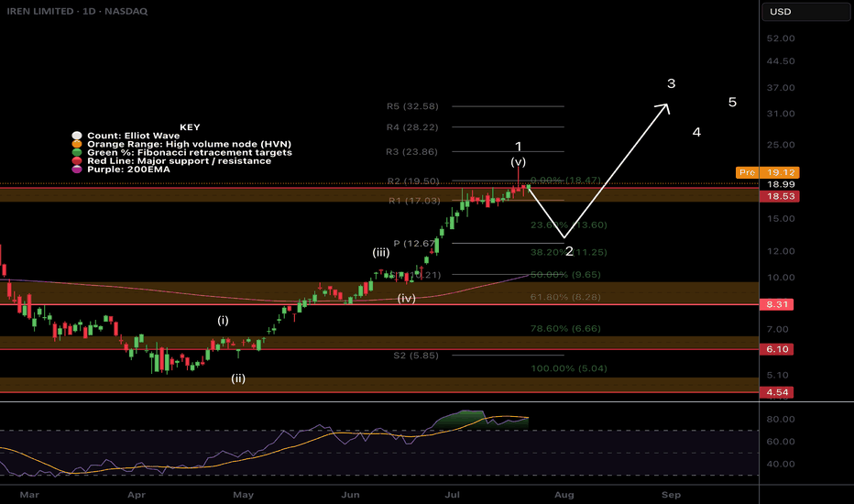Click the 50.00% (9.65) Fibonacci level
The image size is (854, 504).
coord(565,275)
